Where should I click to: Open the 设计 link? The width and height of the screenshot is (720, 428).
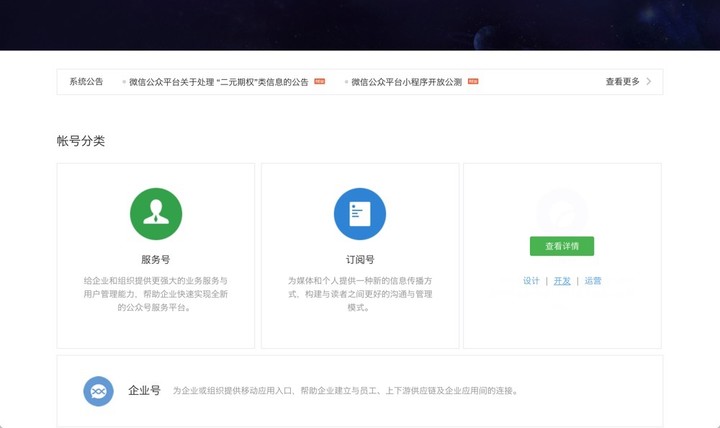(x=531, y=281)
